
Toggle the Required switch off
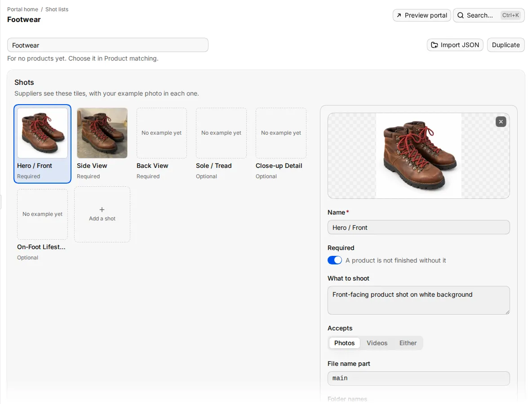point(335,260)
